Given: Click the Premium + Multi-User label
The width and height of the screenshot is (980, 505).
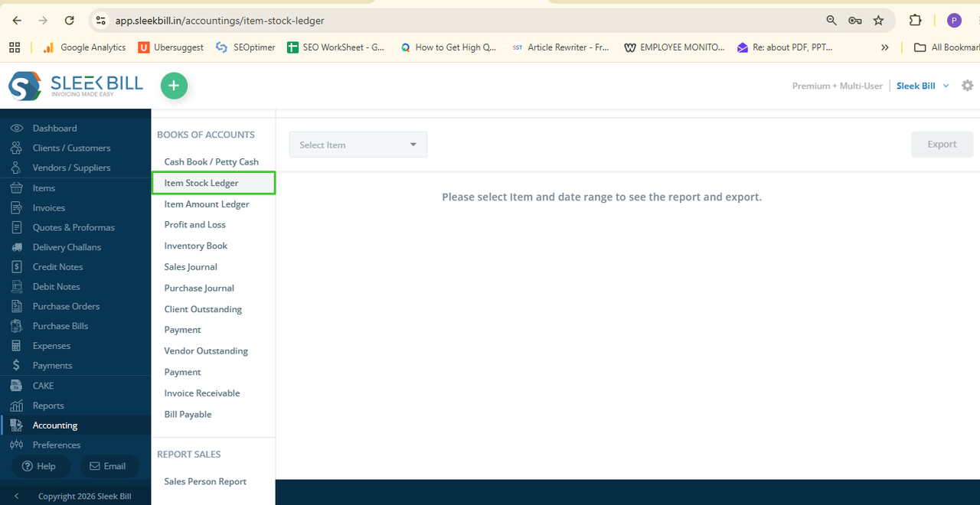Looking at the screenshot, I should (x=838, y=86).
